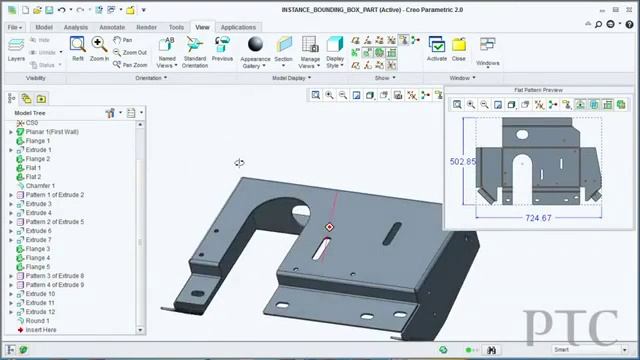Switch to the Analysis tab

[x=76, y=27]
